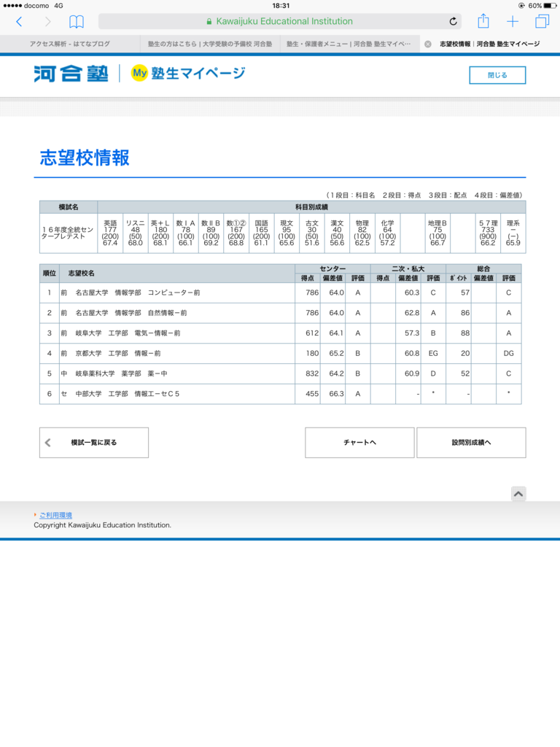This screenshot has width=560, height=747.
Task: Switch to 塾生・保護者メニュー tab
Action: (350, 44)
